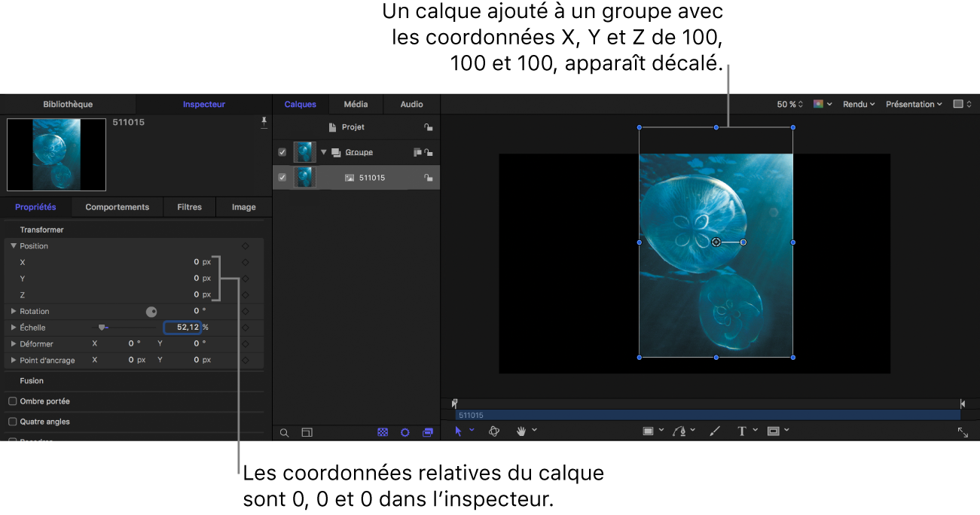The image size is (980, 515).
Task: Select the arrow selection tool
Action: pyautogui.click(x=459, y=431)
